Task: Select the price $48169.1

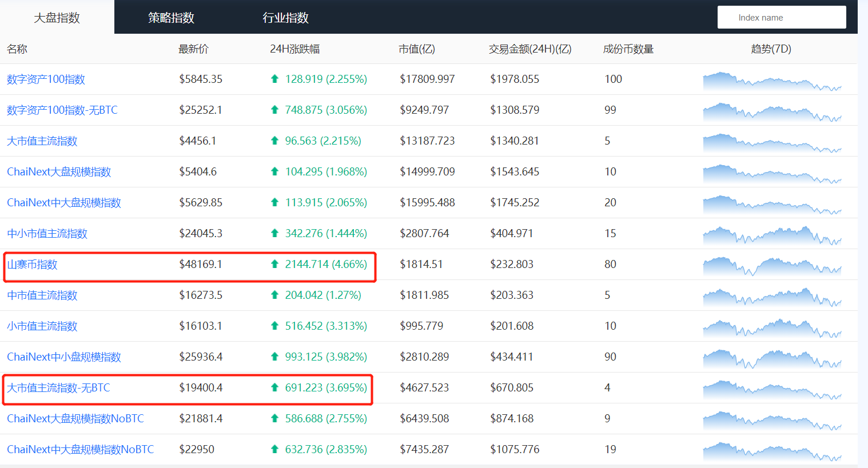Action: tap(201, 264)
